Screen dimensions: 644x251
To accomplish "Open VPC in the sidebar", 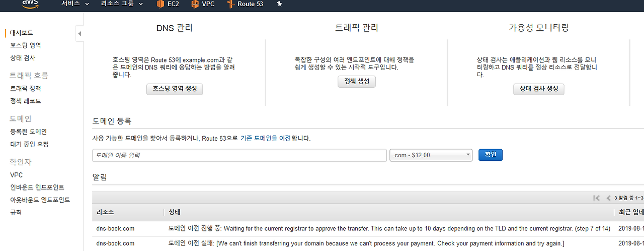I will point(16,175).
